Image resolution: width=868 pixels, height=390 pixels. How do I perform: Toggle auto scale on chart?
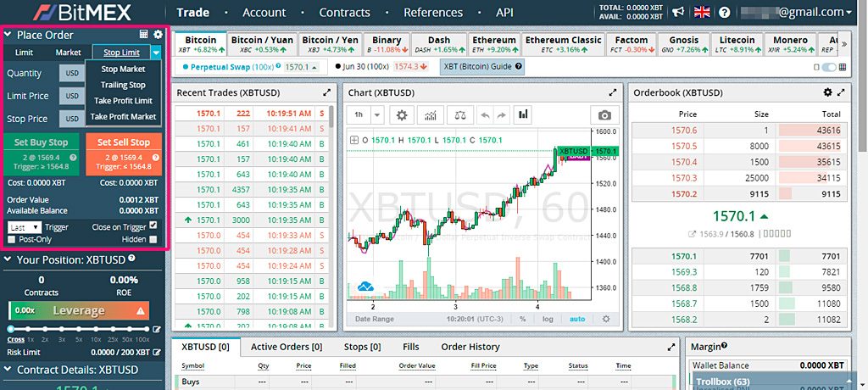click(576, 319)
